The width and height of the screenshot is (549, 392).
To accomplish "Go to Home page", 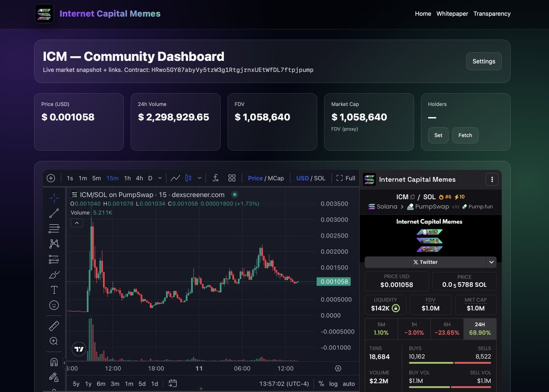I will tap(423, 14).
